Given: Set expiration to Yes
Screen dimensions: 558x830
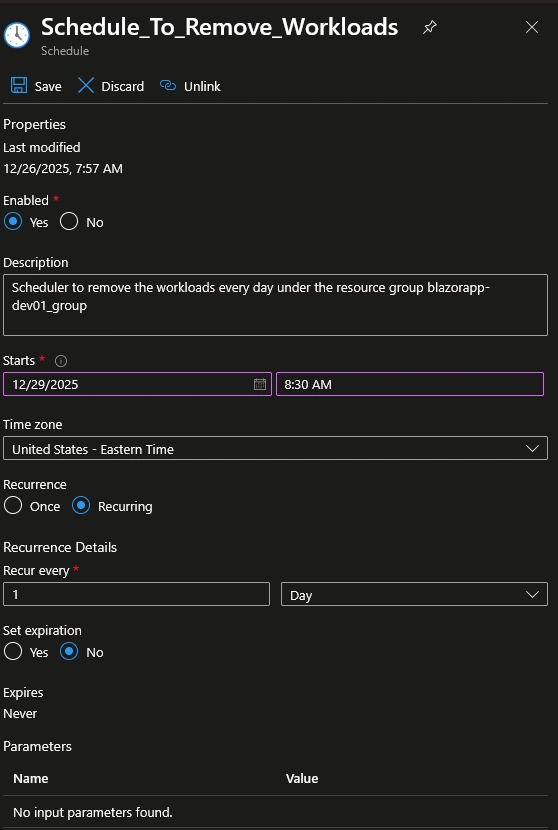Looking at the screenshot, I should tap(13, 652).
